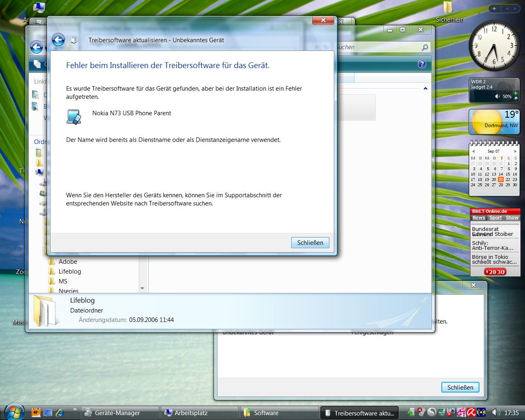The height and width of the screenshot is (420, 525).
Task: Click the Bild.T-Online.de gadget title
Action: (489, 212)
